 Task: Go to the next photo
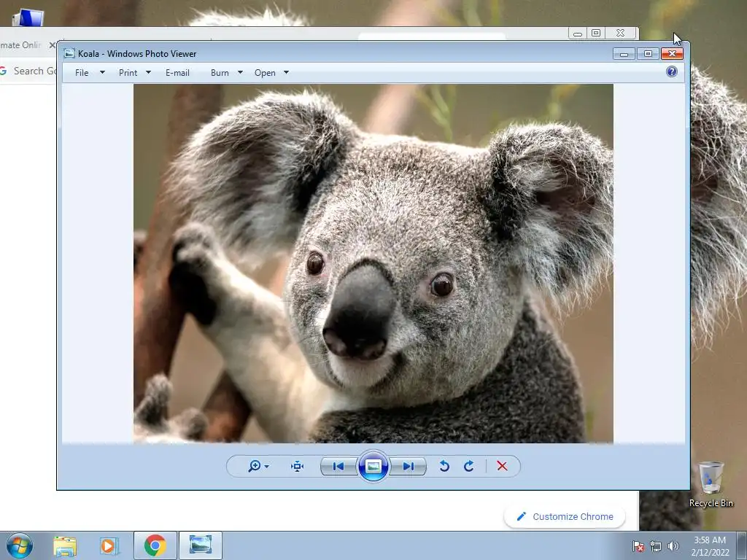408,467
